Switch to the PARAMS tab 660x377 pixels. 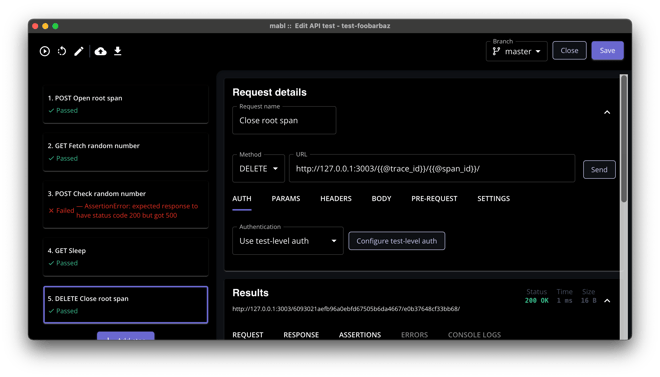(x=286, y=199)
